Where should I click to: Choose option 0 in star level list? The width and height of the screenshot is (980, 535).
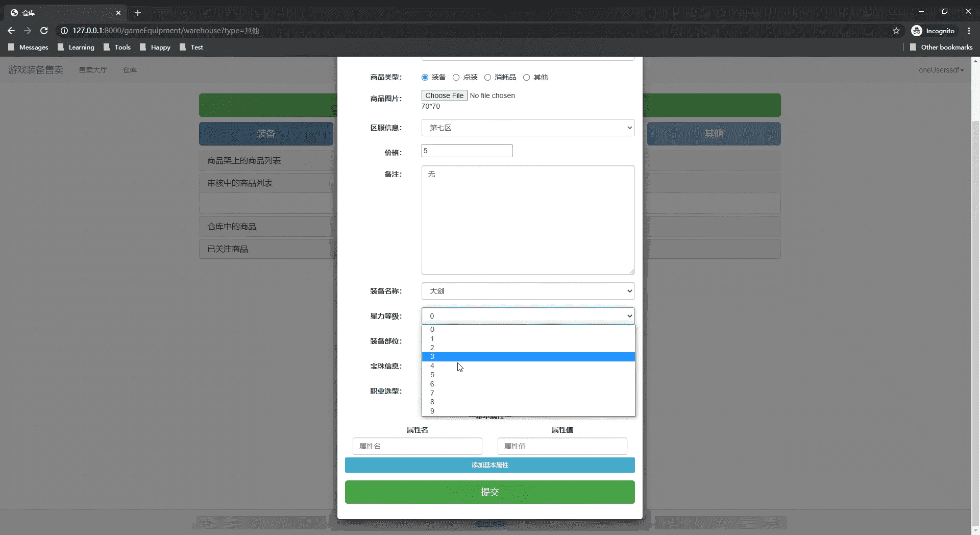point(528,330)
